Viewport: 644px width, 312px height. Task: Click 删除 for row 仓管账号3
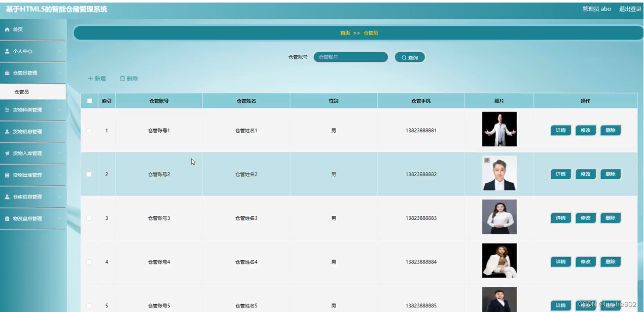[x=611, y=218]
